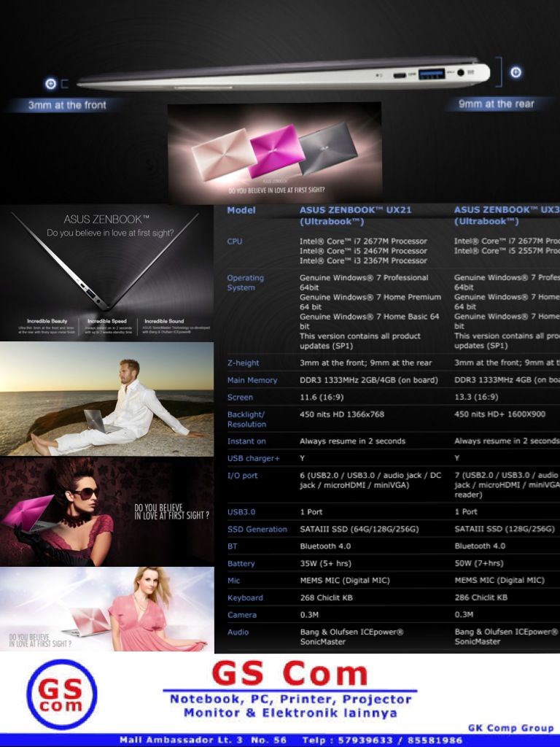
Task: Click the "Telp : 57939633 / 85581986" phone number
Action: click(x=382, y=740)
